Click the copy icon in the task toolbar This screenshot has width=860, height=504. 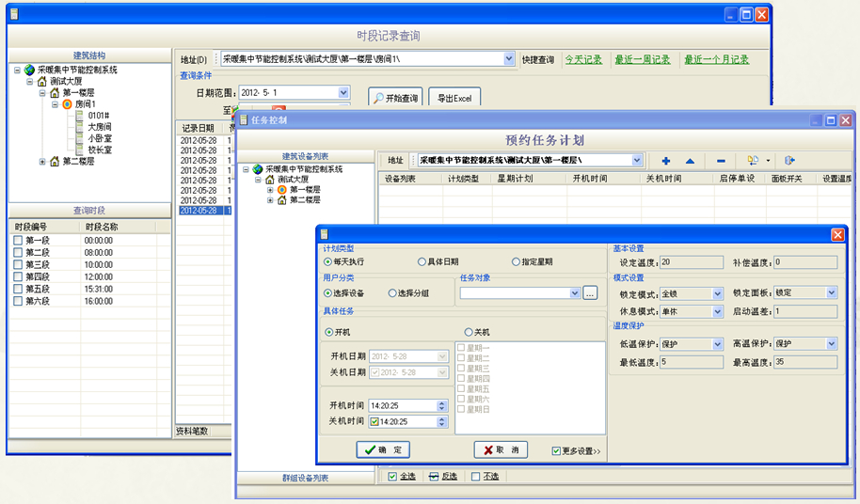(x=752, y=161)
